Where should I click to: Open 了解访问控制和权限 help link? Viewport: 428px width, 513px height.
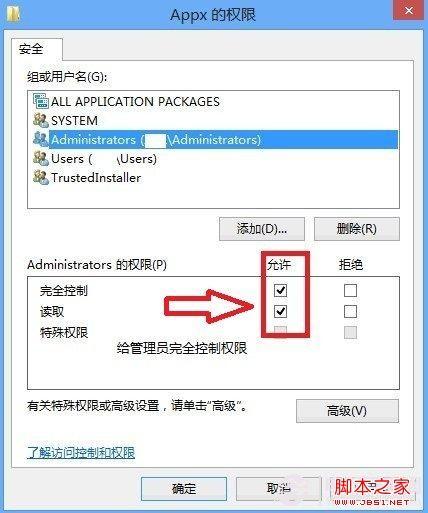click(x=81, y=452)
